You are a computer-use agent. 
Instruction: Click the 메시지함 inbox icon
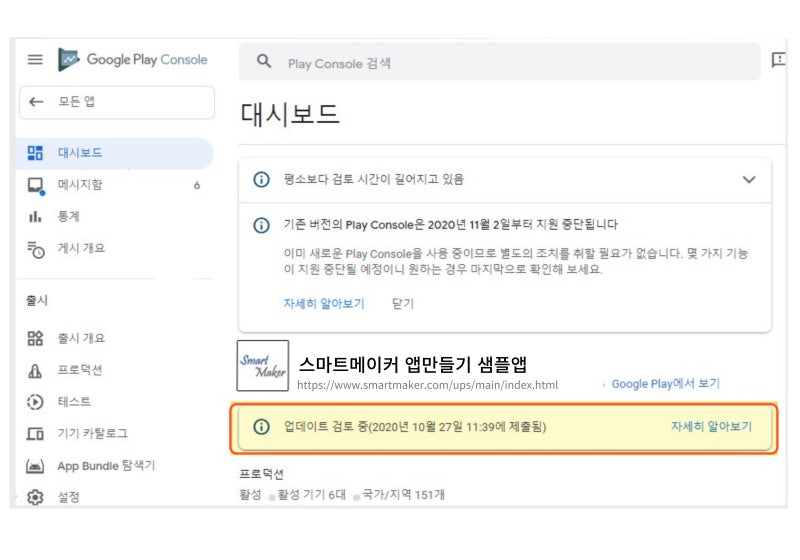[x=36, y=185]
